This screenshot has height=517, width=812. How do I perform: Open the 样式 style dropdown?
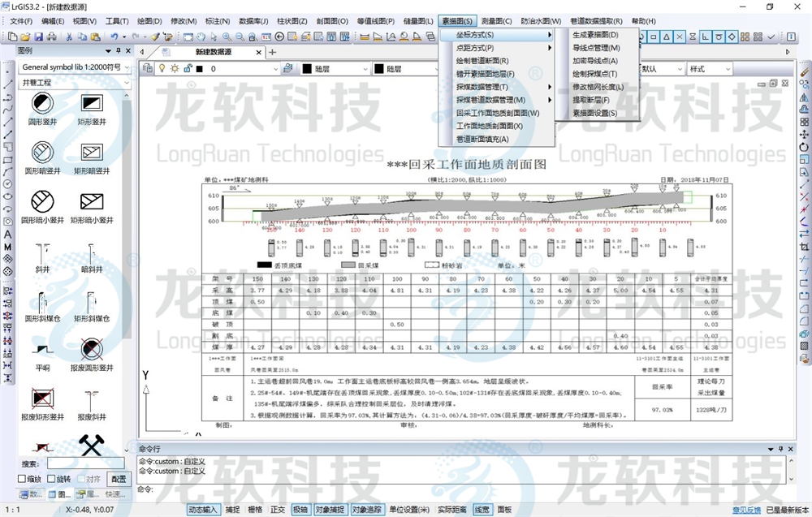click(708, 68)
